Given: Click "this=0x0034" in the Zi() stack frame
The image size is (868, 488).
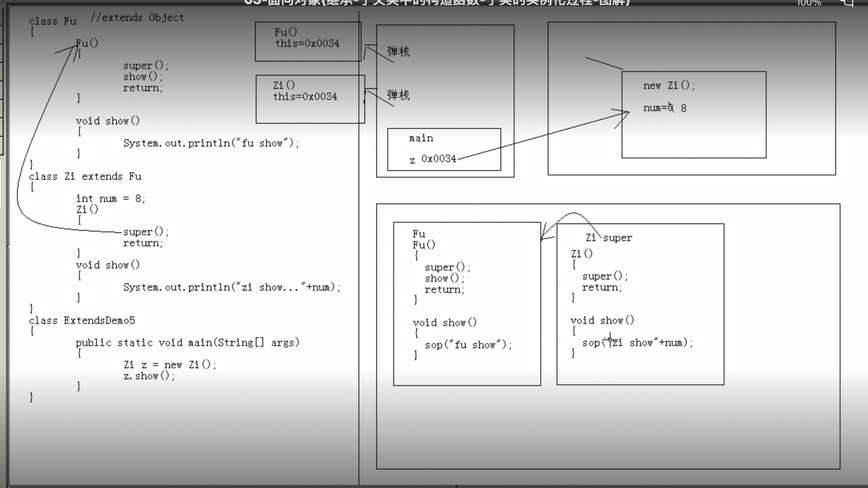Looking at the screenshot, I should [x=305, y=97].
